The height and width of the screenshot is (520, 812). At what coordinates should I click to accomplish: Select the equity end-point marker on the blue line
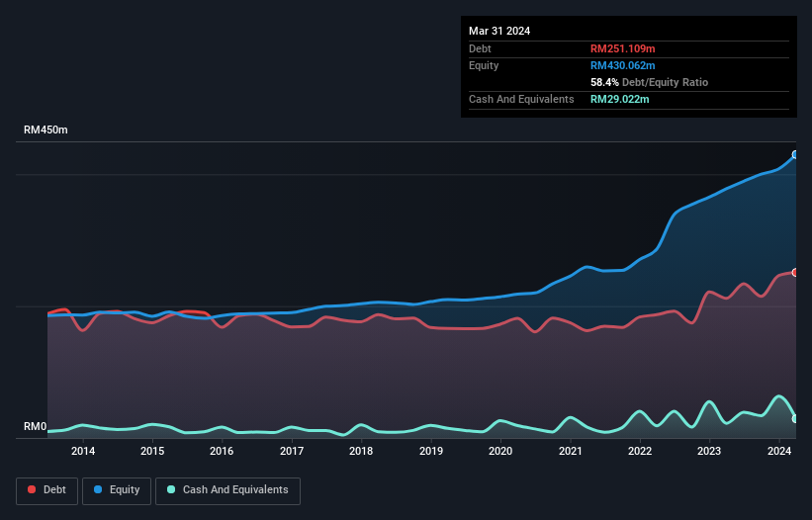(x=795, y=154)
